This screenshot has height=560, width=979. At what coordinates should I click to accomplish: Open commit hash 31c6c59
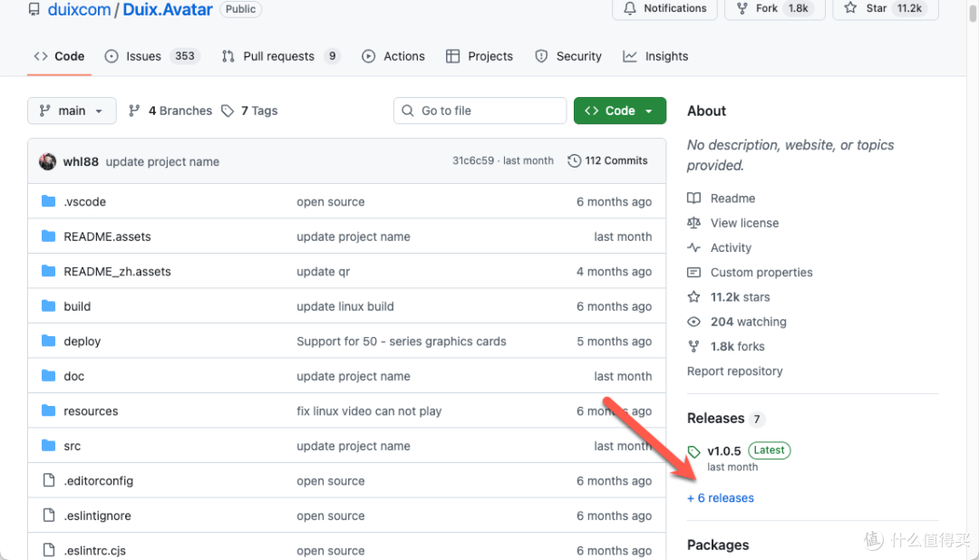click(472, 160)
